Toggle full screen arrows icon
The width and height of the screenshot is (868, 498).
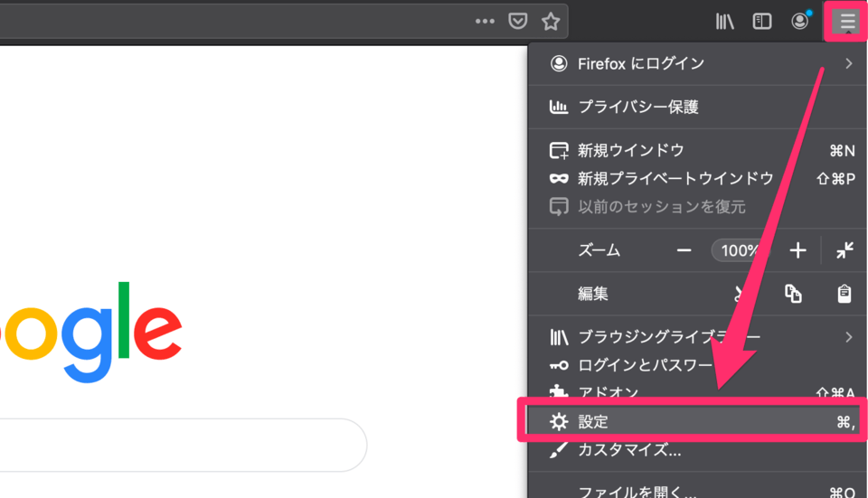tap(844, 250)
